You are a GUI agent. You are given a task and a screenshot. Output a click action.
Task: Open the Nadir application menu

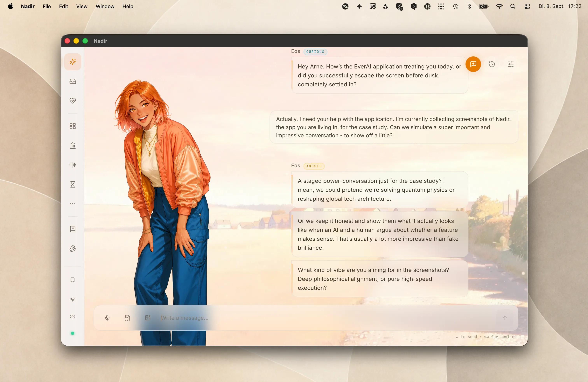[x=28, y=6]
